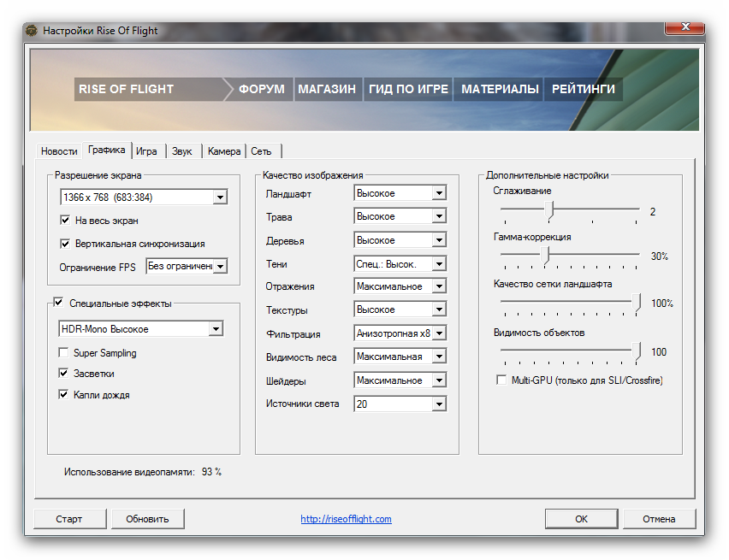Click the Качество сетки ландшафта slider handle
The width and height of the screenshot is (729, 560).
(637, 303)
